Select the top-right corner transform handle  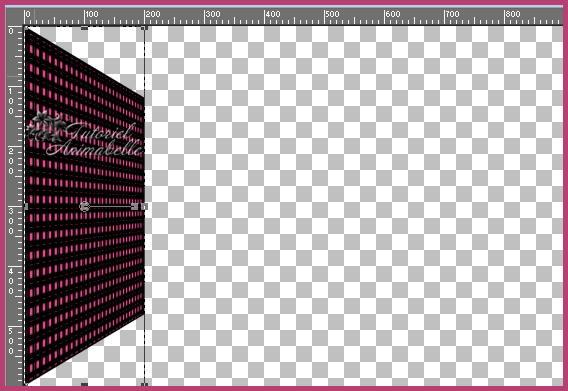(x=144, y=28)
